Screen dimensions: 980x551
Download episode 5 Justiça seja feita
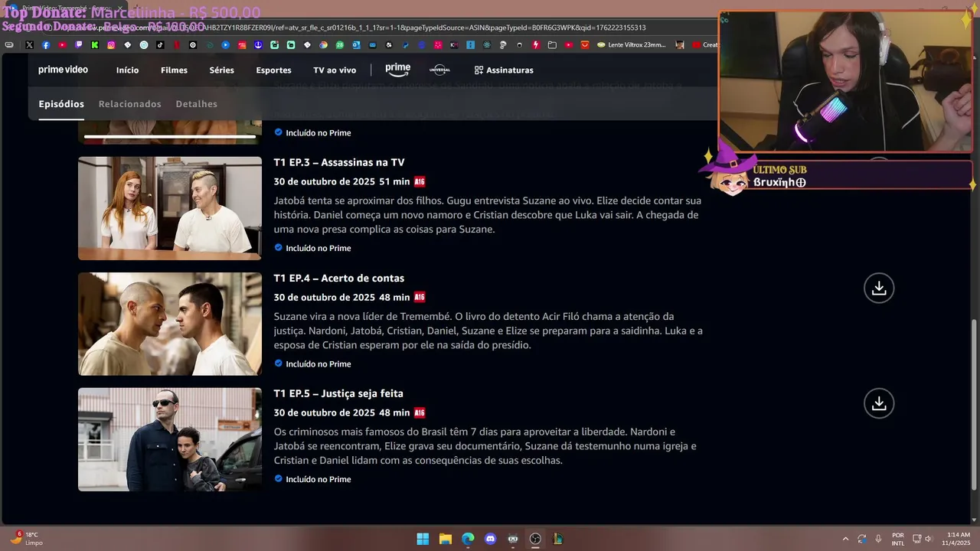tap(879, 403)
